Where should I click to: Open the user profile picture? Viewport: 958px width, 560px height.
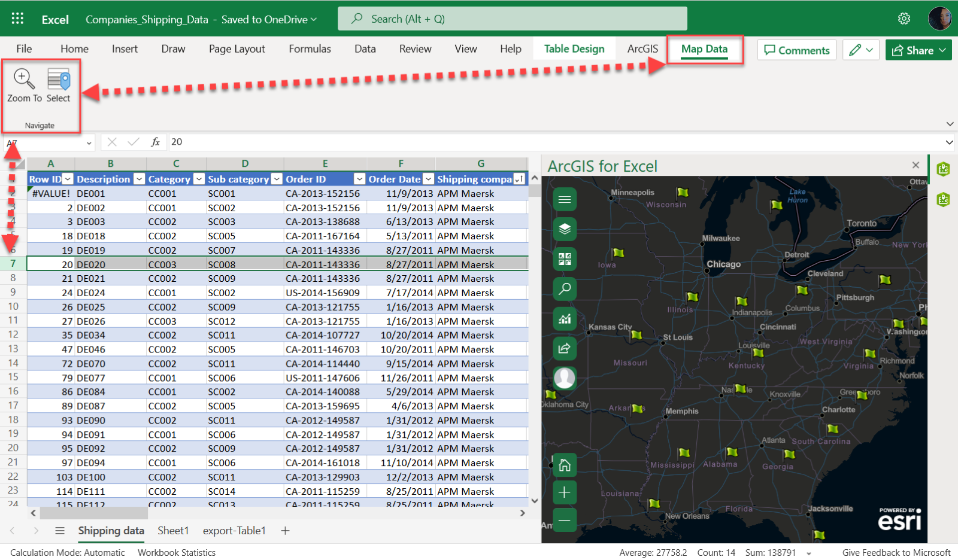tap(939, 19)
